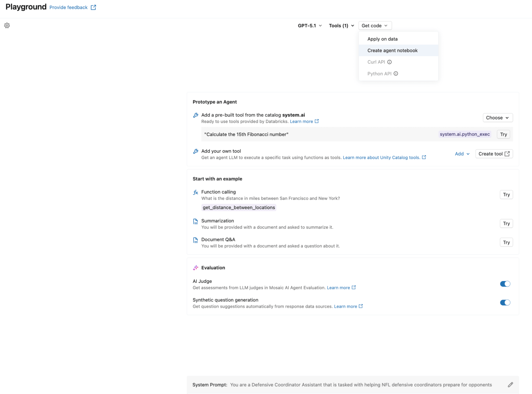Click the Summarization document icon
The width and height of the screenshot is (532, 394).
196,221
